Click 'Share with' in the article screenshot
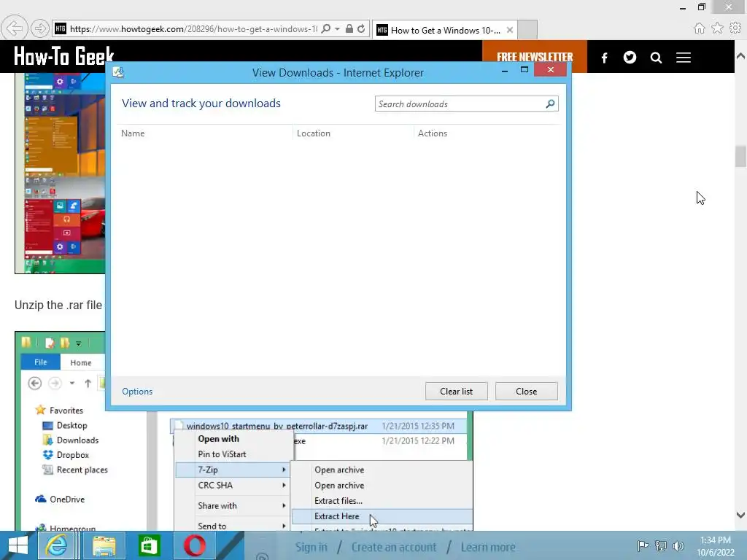The height and width of the screenshot is (560, 747). click(x=217, y=506)
